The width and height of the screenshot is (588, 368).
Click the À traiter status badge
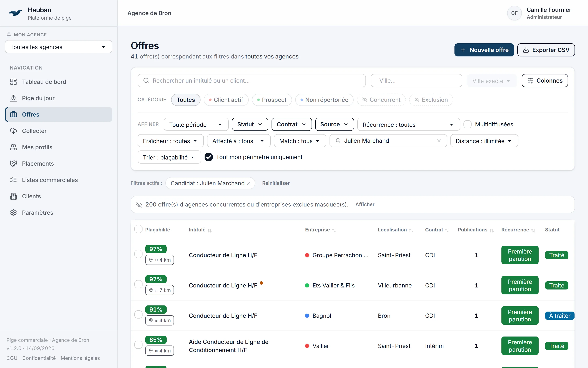(x=560, y=316)
